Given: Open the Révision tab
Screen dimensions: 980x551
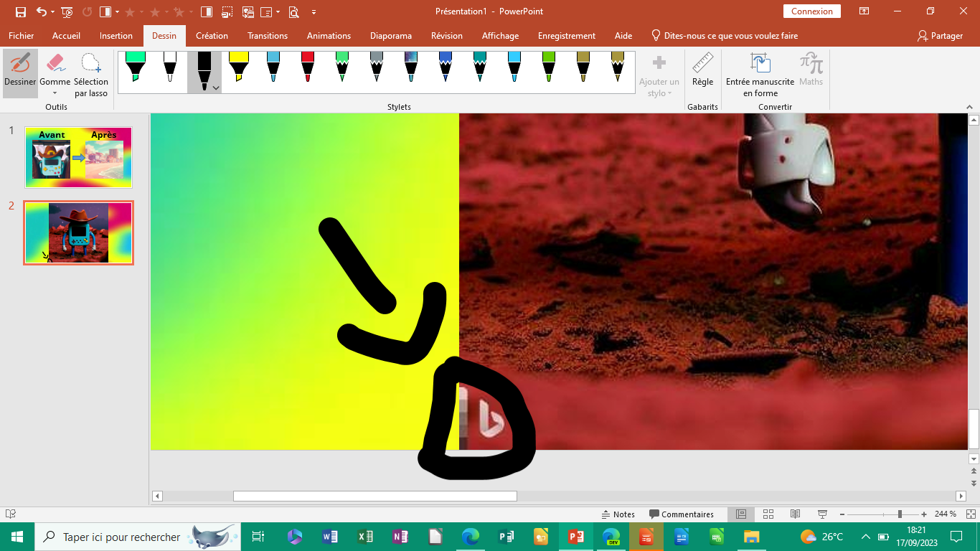Looking at the screenshot, I should (447, 36).
